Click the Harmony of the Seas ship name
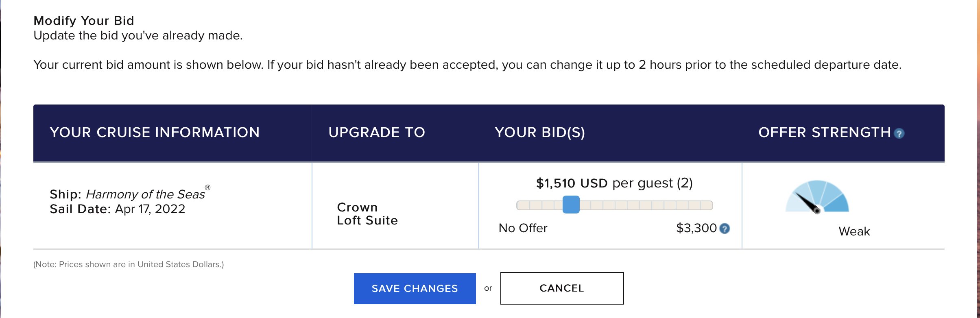 coord(145,194)
